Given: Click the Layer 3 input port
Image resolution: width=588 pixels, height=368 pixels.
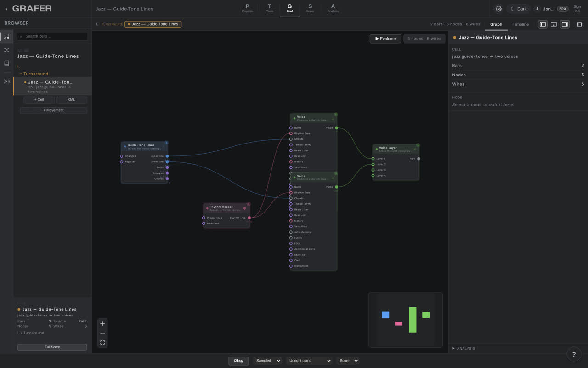Looking at the screenshot, I should (373, 170).
